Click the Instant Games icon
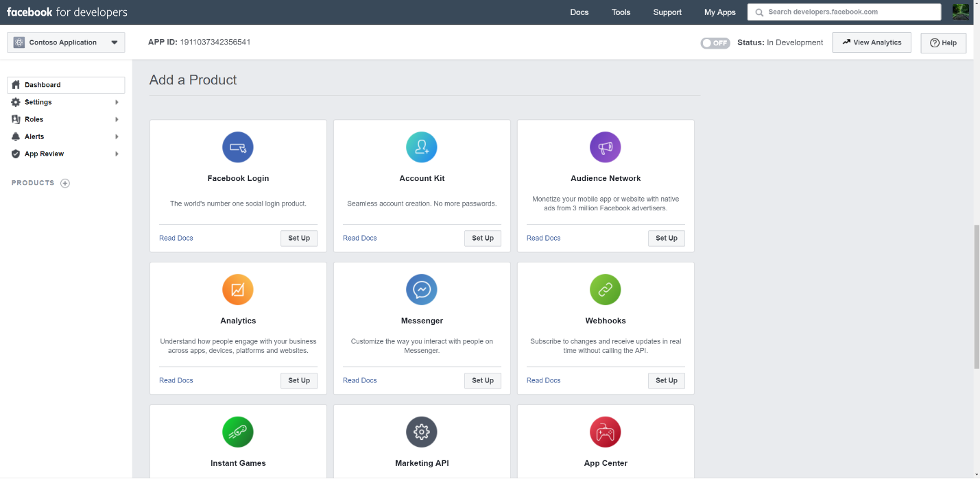 click(238, 432)
